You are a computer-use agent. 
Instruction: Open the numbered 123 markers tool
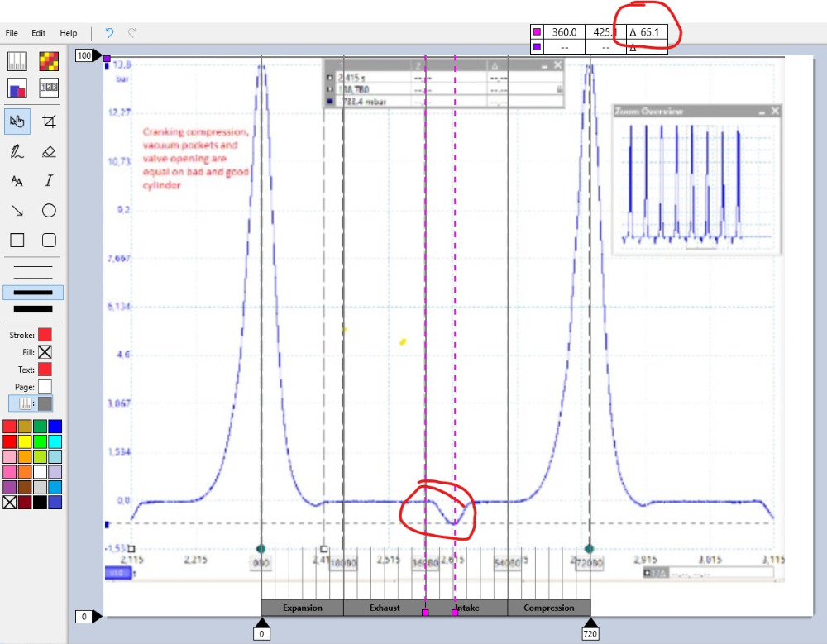(49, 88)
